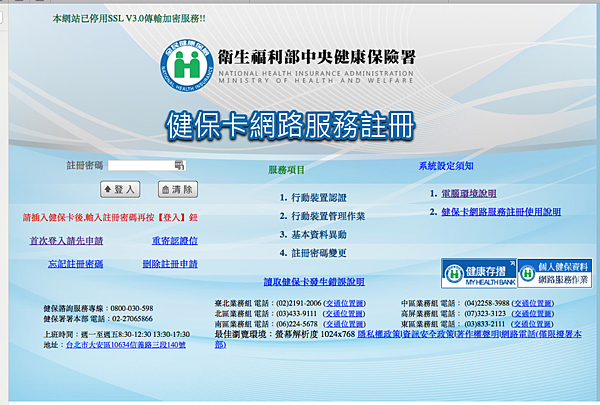Open the 隱私權政策 link
This screenshot has width=600, height=405.
[x=379, y=334]
